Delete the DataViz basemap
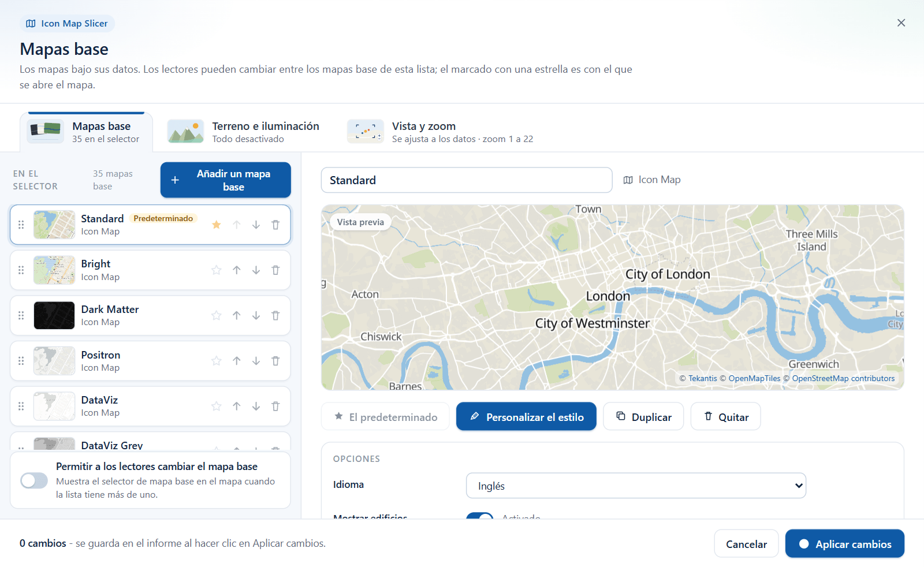This screenshot has width=924, height=567. 275,406
